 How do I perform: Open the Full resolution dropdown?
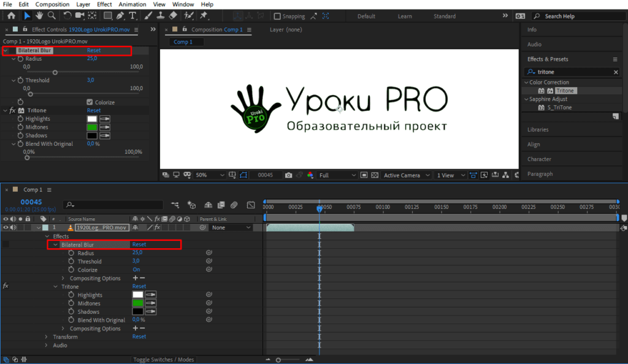[337, 175]
